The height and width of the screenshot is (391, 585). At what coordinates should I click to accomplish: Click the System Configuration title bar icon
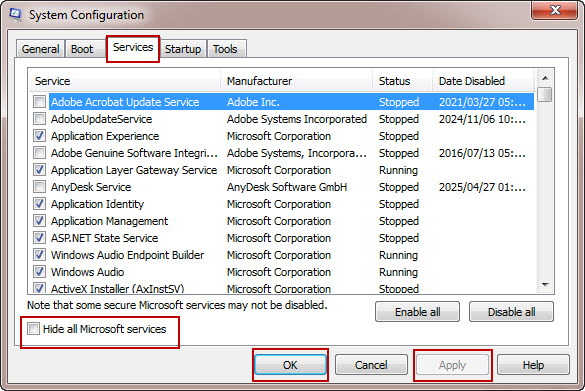pos(16,15)
